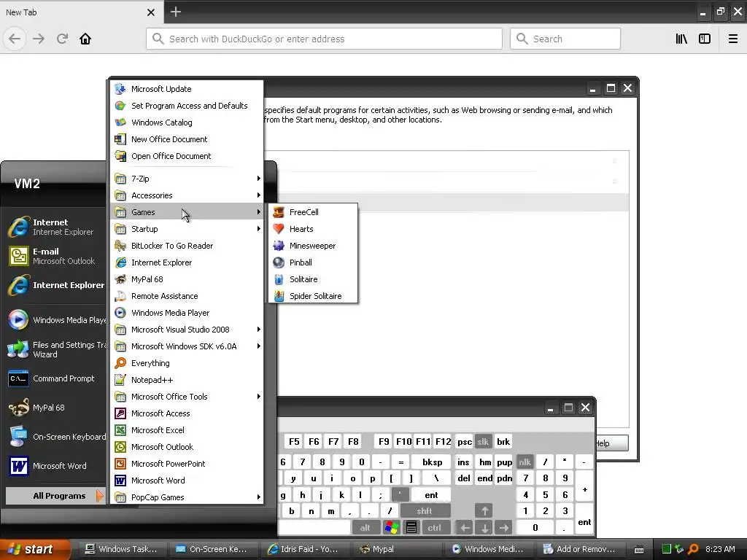Expand the PopCap Games folder
747x560 pixels.
[187, 497]
